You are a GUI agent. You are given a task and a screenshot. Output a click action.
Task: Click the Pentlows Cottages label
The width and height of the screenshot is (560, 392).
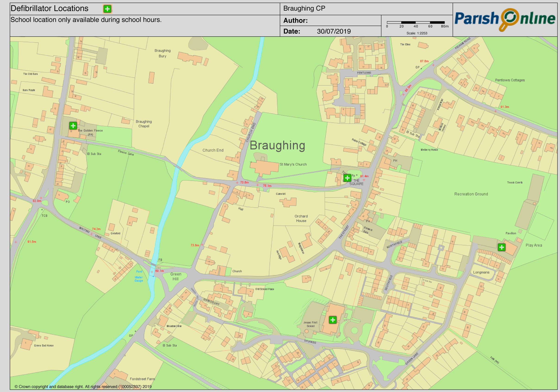(510, 80)
